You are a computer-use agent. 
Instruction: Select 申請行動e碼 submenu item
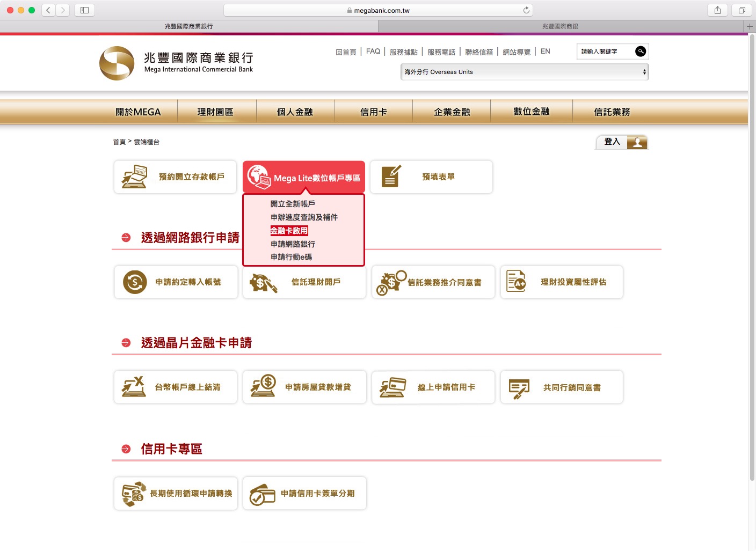click(291, 257)
